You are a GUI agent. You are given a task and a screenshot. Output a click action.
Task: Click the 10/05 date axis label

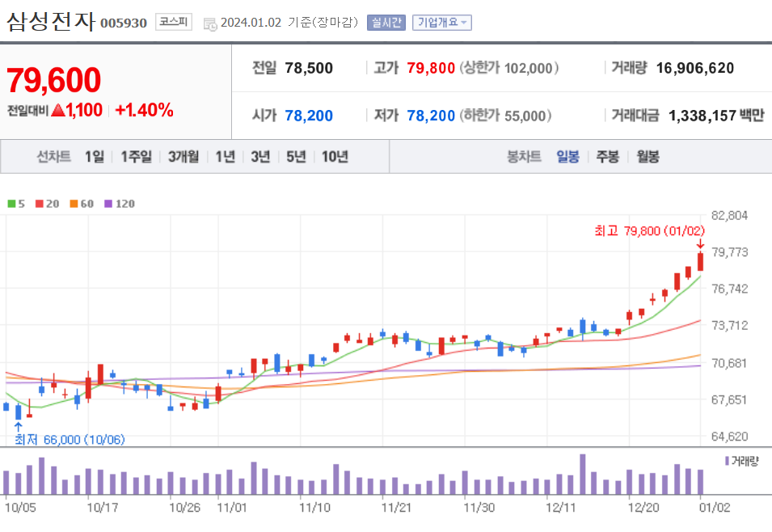(x=20, y=508)
